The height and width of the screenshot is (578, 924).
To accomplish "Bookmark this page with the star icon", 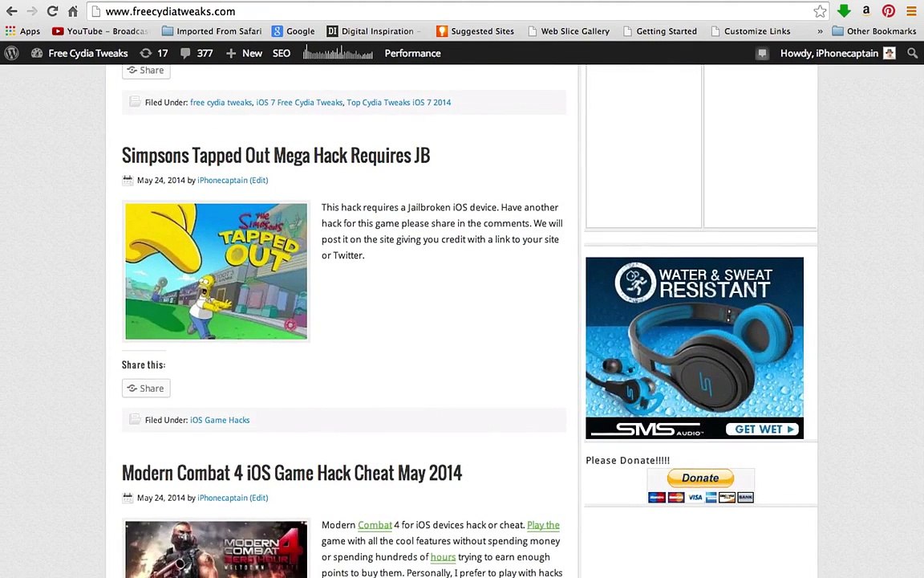I will click(x=820, y=11).
